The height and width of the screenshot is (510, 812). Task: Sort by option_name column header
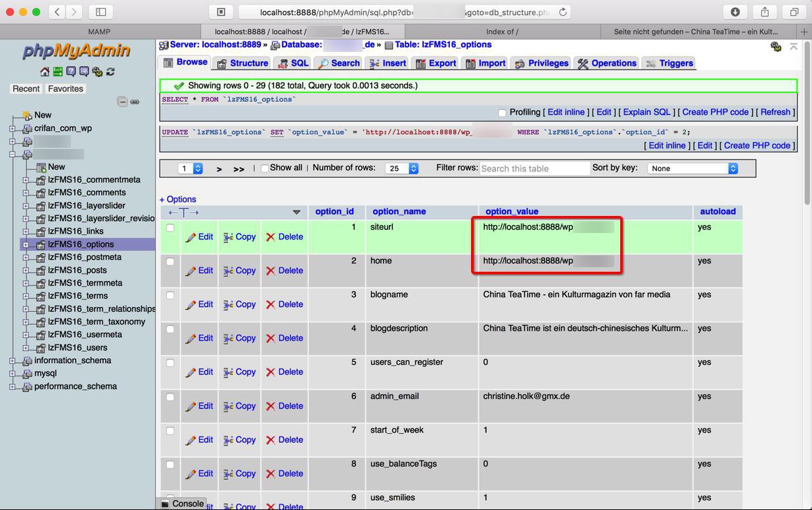[x=399, y=211]
